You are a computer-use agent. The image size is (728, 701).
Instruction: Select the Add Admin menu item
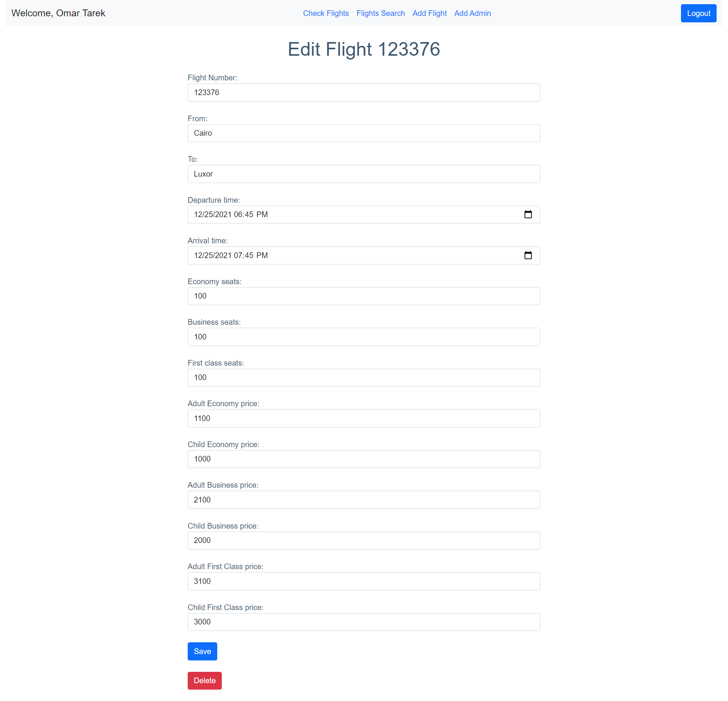(472, 13)
